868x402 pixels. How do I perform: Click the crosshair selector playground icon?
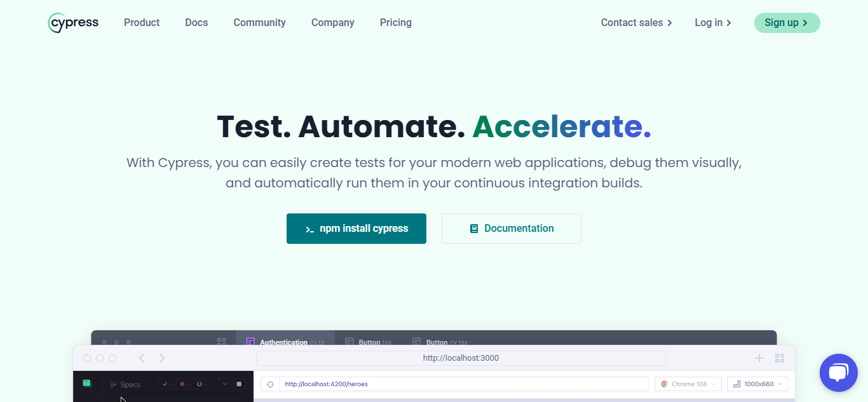pyautogui.click(x=270, y=384)
